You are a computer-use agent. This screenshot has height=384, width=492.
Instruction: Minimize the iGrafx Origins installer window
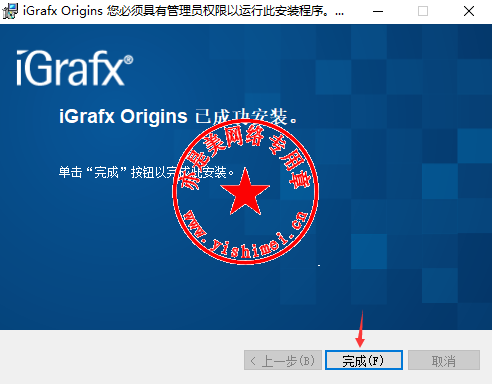378,11
